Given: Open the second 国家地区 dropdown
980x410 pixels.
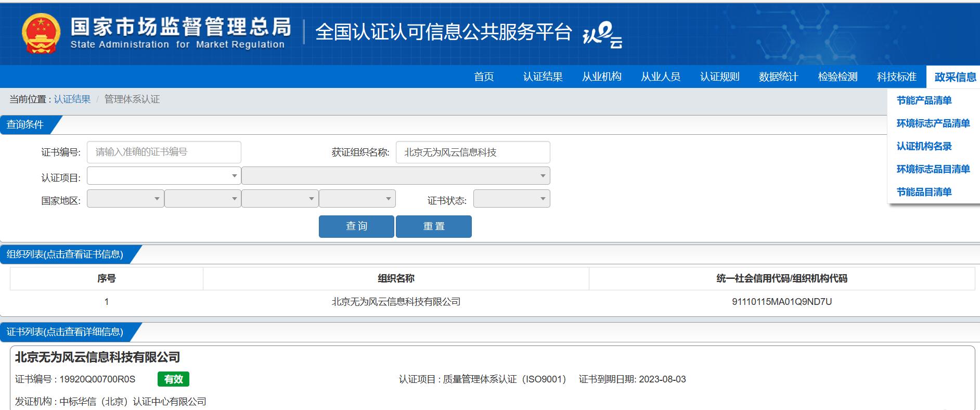Looking at the screenshot, I should [x=203, y=199].
